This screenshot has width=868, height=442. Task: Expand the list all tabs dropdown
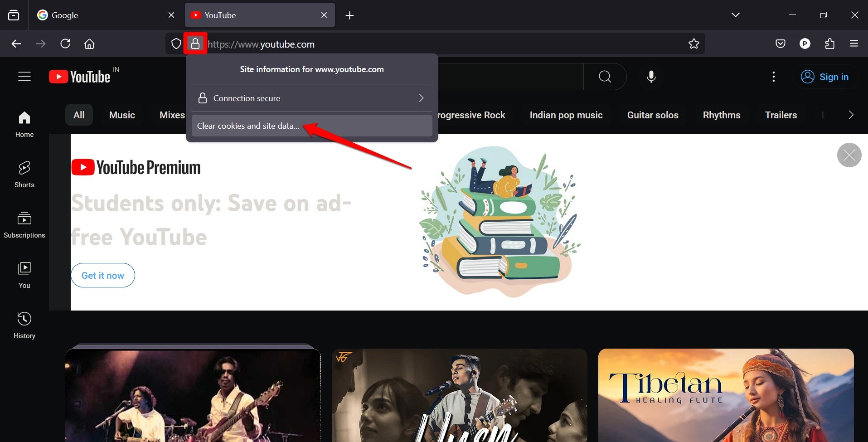736,15
